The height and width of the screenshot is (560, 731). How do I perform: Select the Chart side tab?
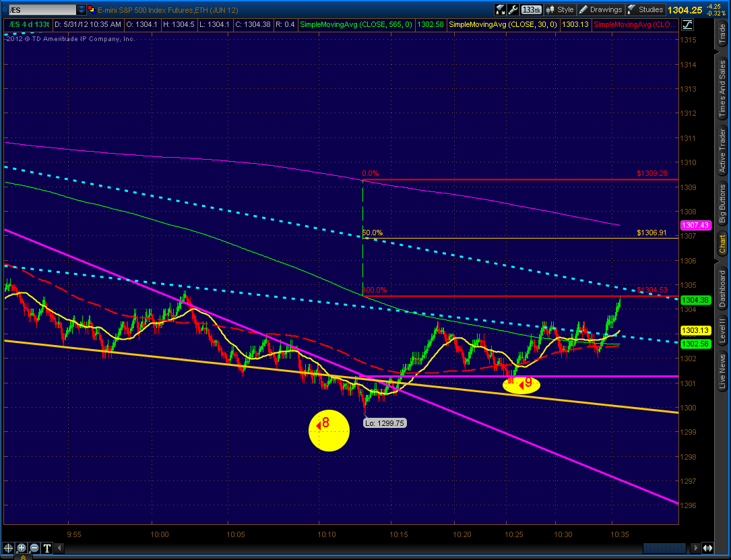click(722, 245)
